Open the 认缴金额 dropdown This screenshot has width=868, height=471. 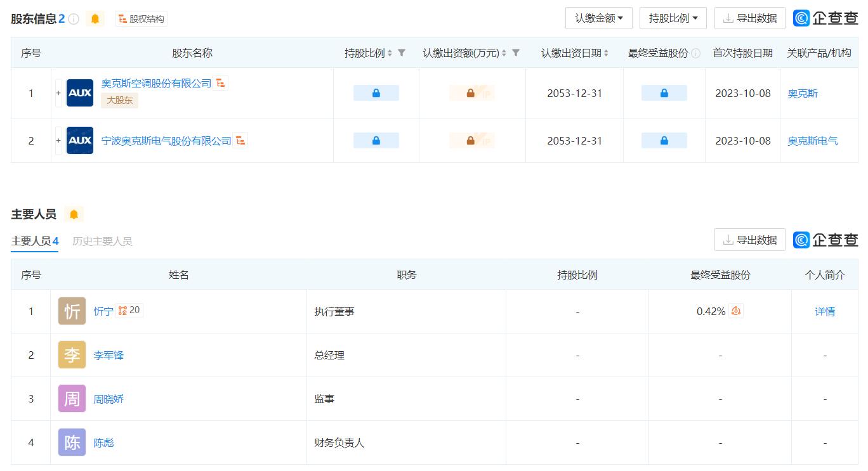click(x=599, y=18)
